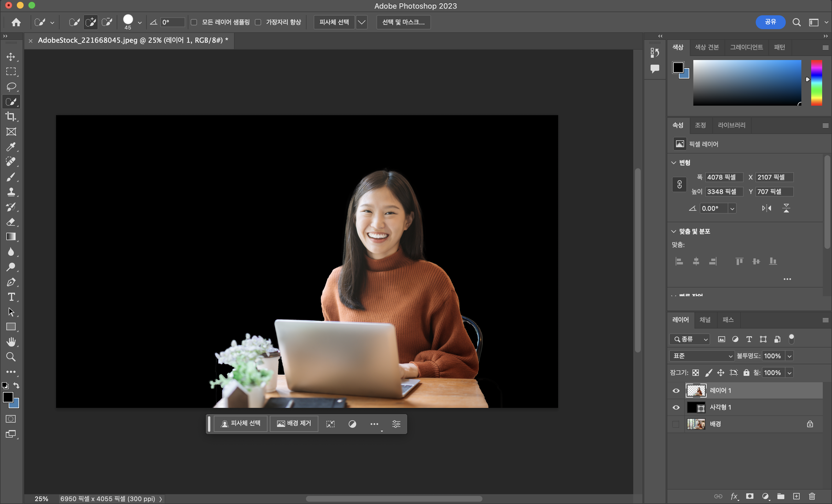
Task: Enable 모든 레이어 샘플링 checkbox
Action: pyautogui.click(x=194, y=22)
